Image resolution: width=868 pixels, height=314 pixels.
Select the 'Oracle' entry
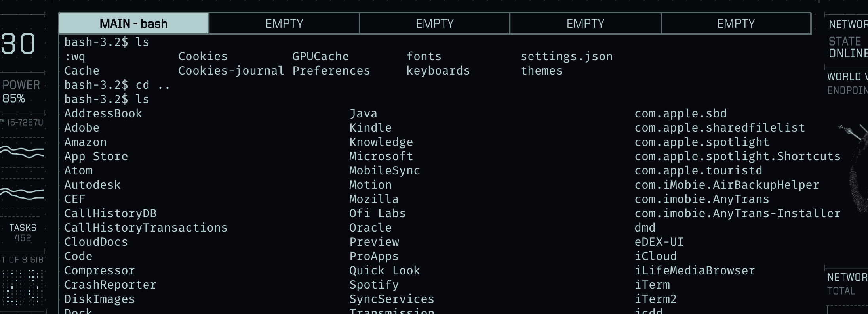pos(371,228)
